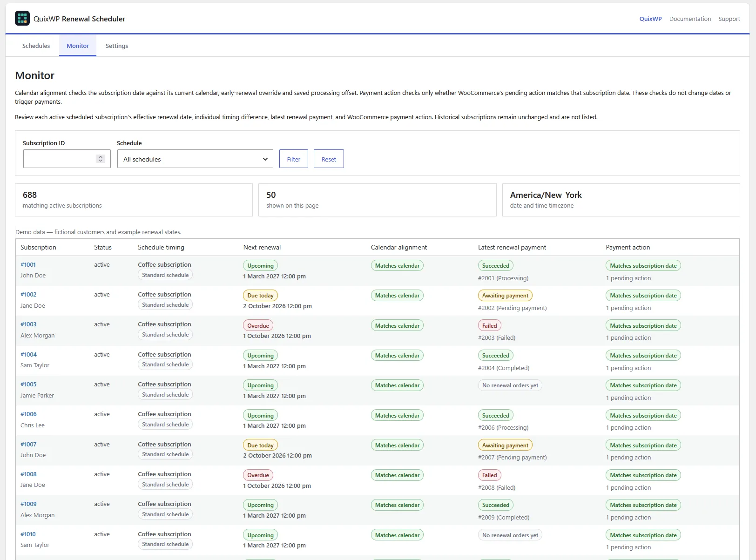The image size is (756, 560).
Task: Click the order text #2001 (Processing)
Action: [503, 278]
